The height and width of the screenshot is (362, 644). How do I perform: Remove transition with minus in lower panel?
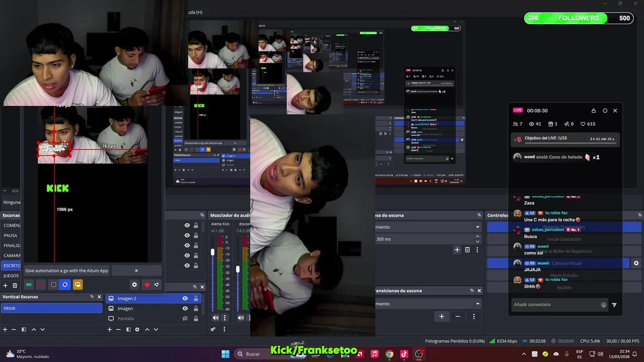pyautogui.click(x=457, y=316)
